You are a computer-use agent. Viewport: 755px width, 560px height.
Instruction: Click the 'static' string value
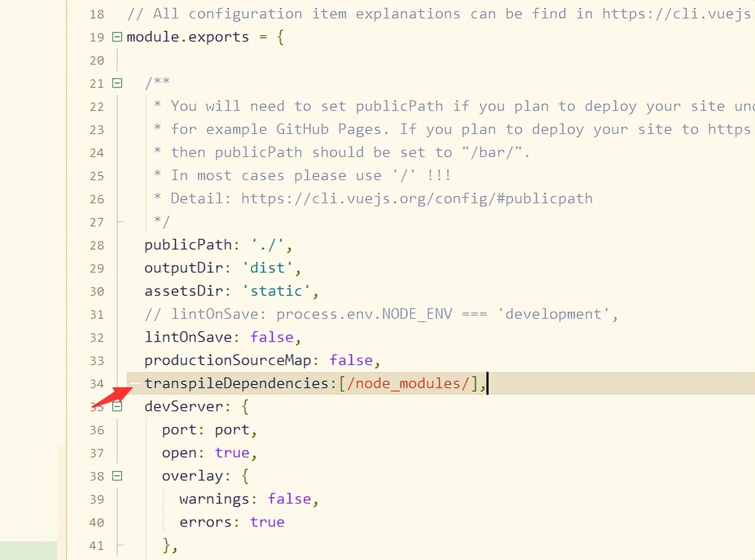click(x=276, y=291)
